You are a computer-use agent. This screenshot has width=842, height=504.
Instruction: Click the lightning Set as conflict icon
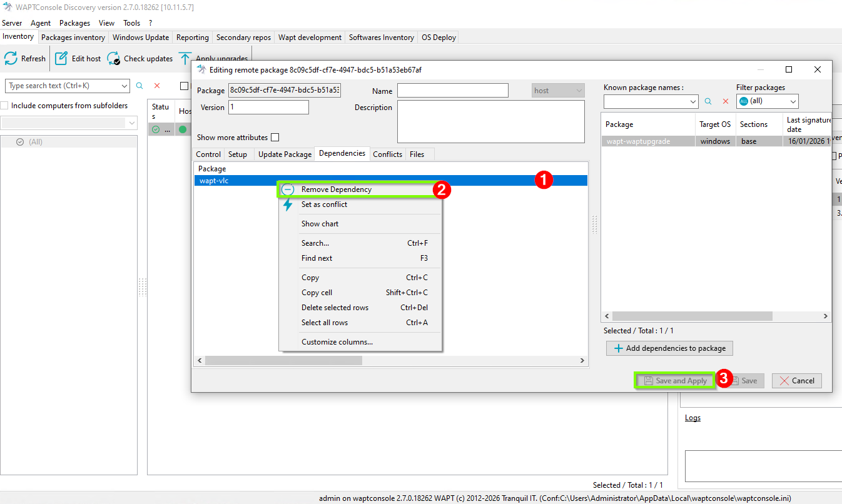click(x=288, y=205)
